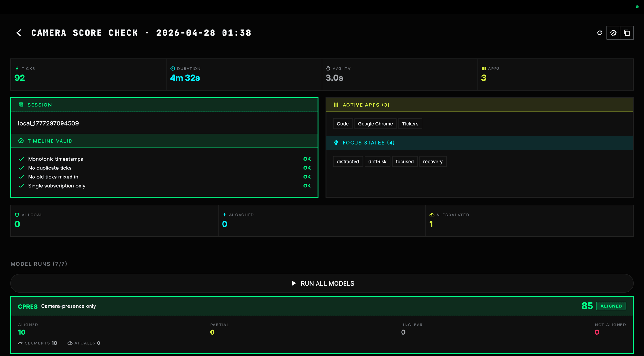This screenshot has height=356, width=644.
Task: Select the Google Chrome app chip
Action: 375,124
